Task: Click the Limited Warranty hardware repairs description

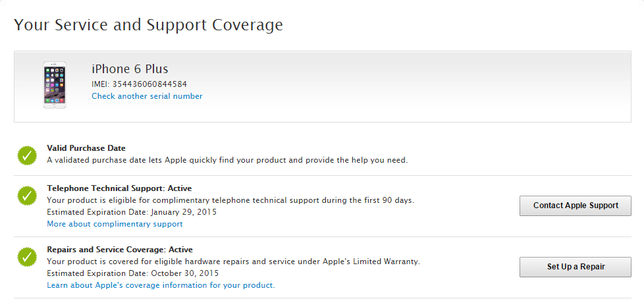Action: click(233, 262)
